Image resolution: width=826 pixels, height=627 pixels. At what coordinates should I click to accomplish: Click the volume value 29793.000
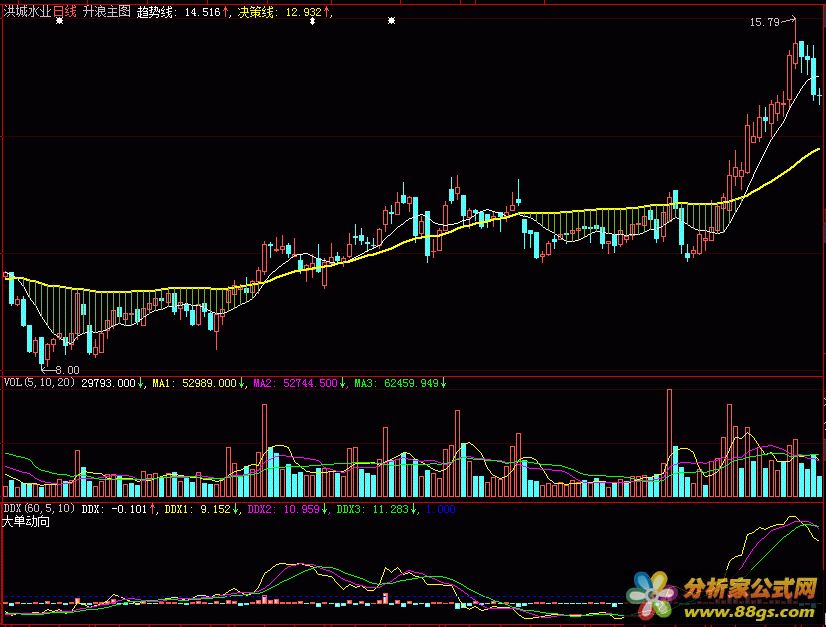click(108, 383)
